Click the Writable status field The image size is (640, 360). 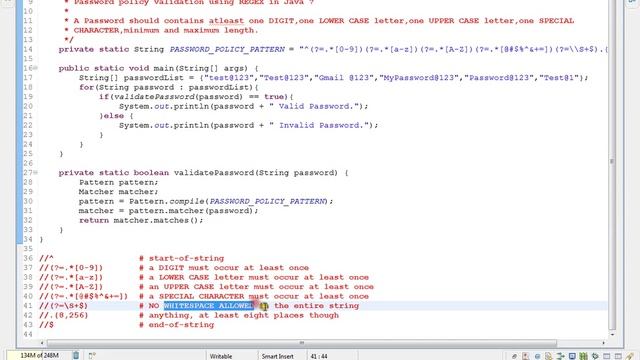coord(221,356)
